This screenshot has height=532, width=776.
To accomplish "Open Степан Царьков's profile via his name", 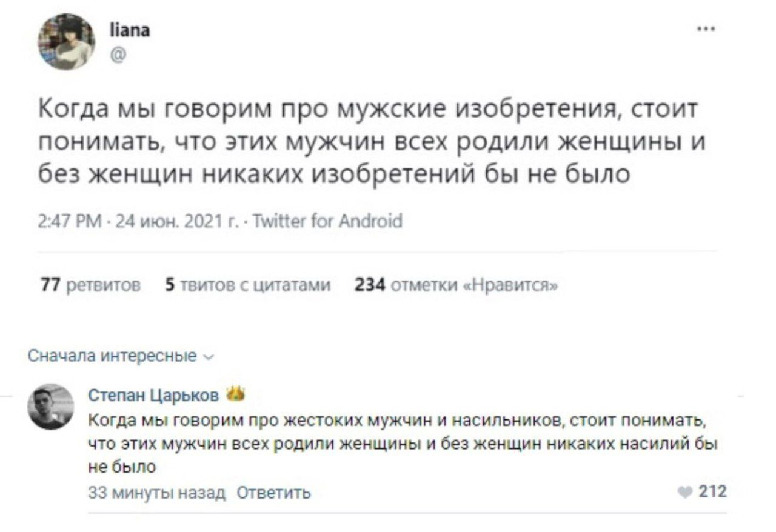I will click(x=154, y=396).
